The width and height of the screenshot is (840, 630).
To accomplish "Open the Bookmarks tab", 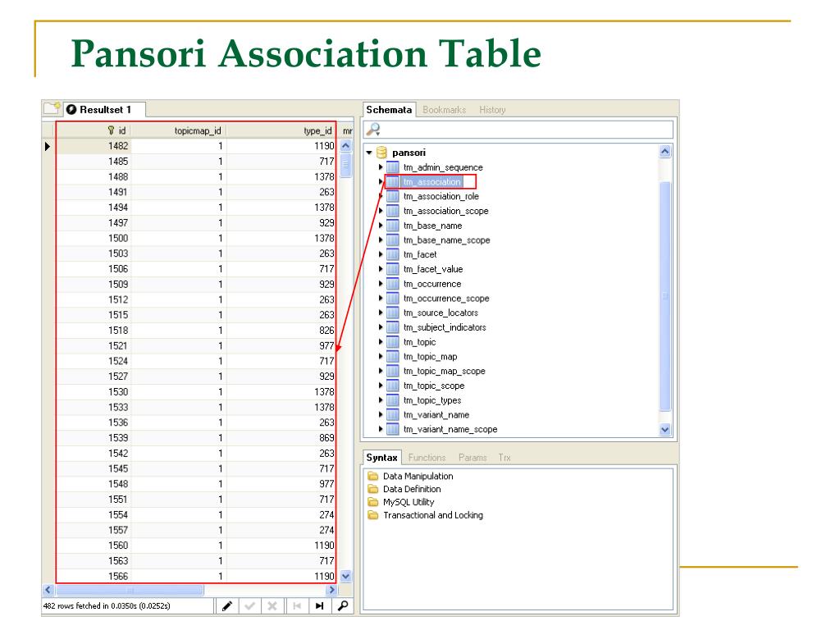I will (x=444, y=110).
